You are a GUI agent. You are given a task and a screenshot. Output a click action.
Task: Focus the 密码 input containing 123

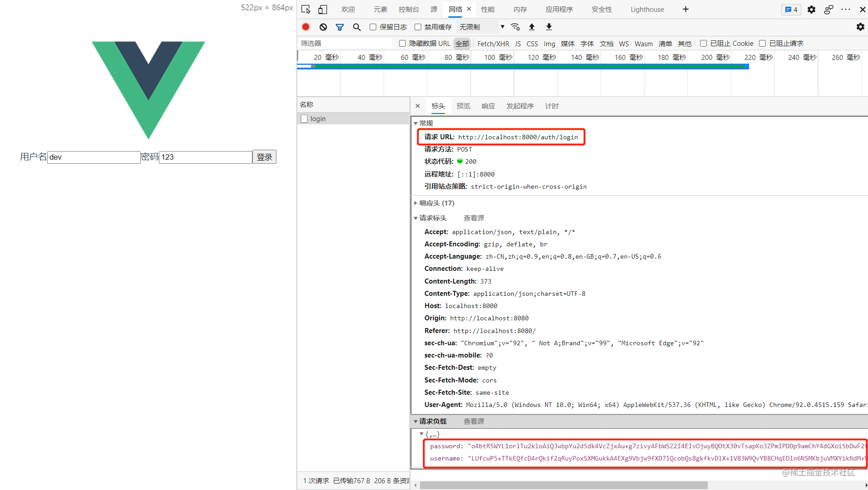point(206,157)
